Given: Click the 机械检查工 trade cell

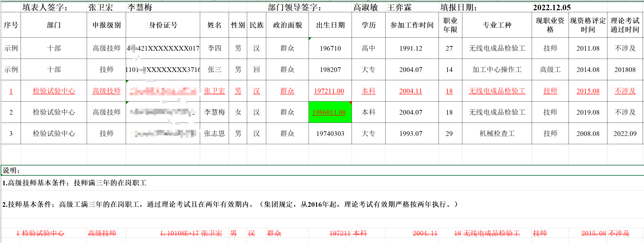Looking at the screenshot, I should click(x=497, y=133).
